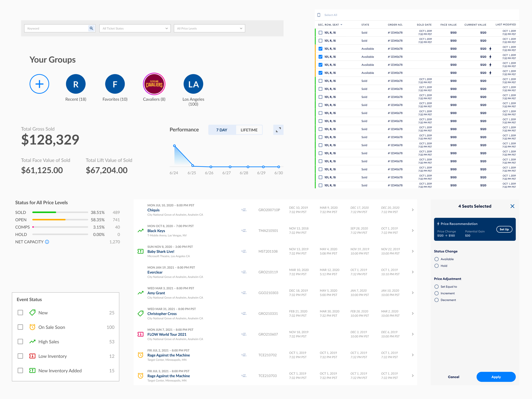Open the All Ticket States dropdown
Viewport: 532px width, 399px height.
pyautogui.click(x=135, y=28)
